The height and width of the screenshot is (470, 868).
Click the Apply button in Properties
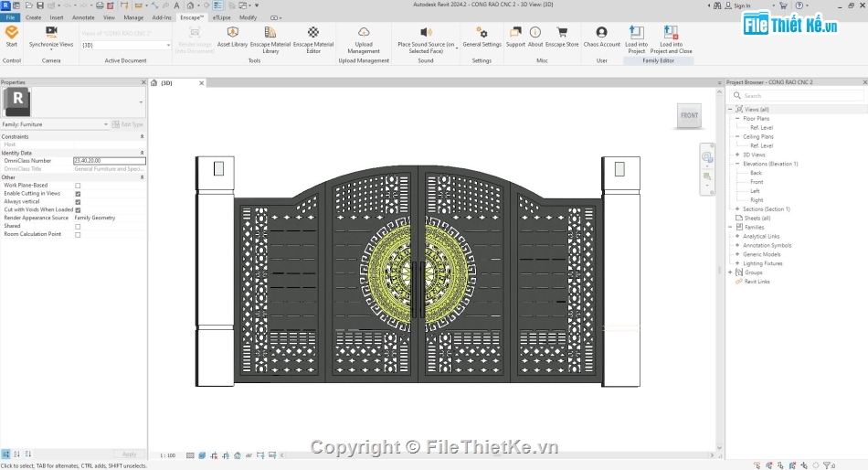[x=129, y=454]
